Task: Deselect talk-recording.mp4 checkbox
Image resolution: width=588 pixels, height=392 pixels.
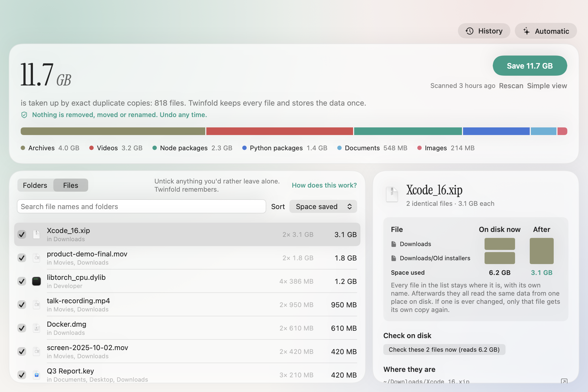Action: [22, 305]
